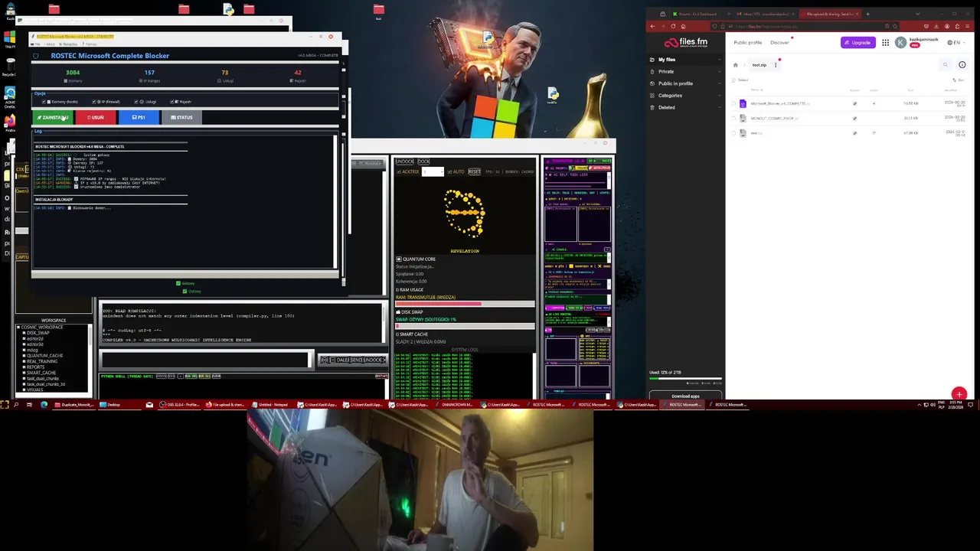
Task: Toggle the IP (firewall) checkbox
Action: click(x=94, y=102)
